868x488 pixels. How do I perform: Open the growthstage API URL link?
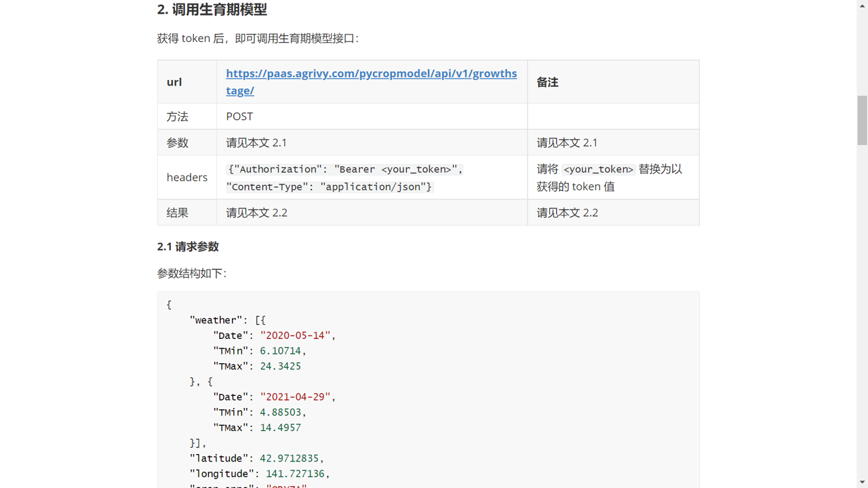coord(371,74)
